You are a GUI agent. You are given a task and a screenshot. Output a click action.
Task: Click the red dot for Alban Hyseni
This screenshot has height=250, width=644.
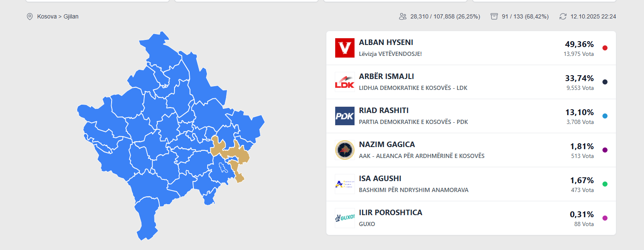coord(605,48)
